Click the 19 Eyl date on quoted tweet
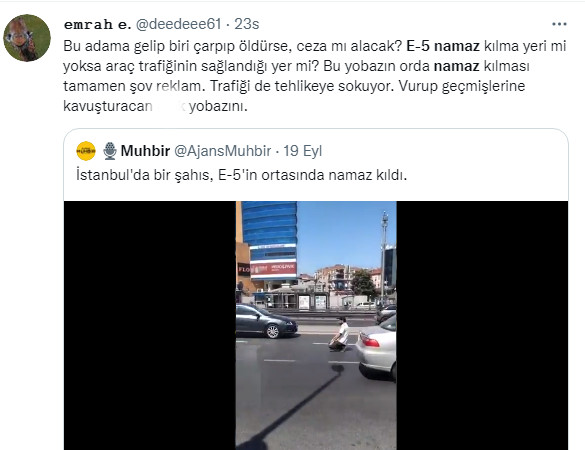The image size is (585, 450). [303, 151]
